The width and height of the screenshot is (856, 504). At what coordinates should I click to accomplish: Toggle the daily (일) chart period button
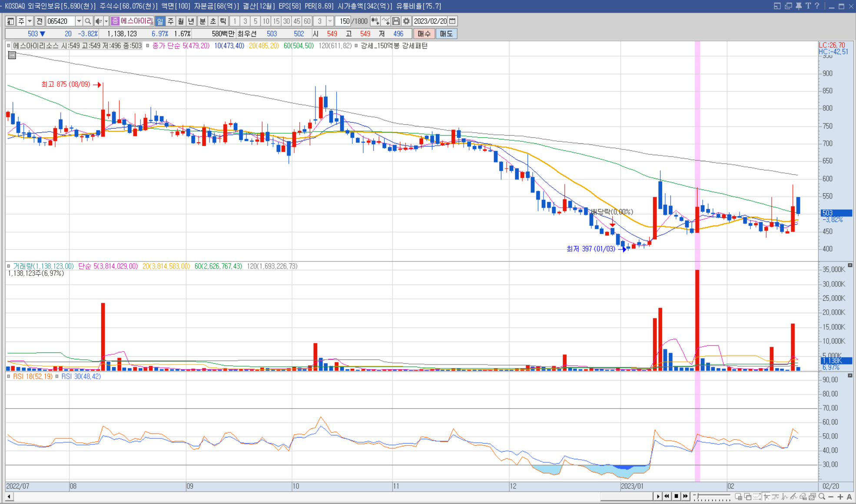160,21
